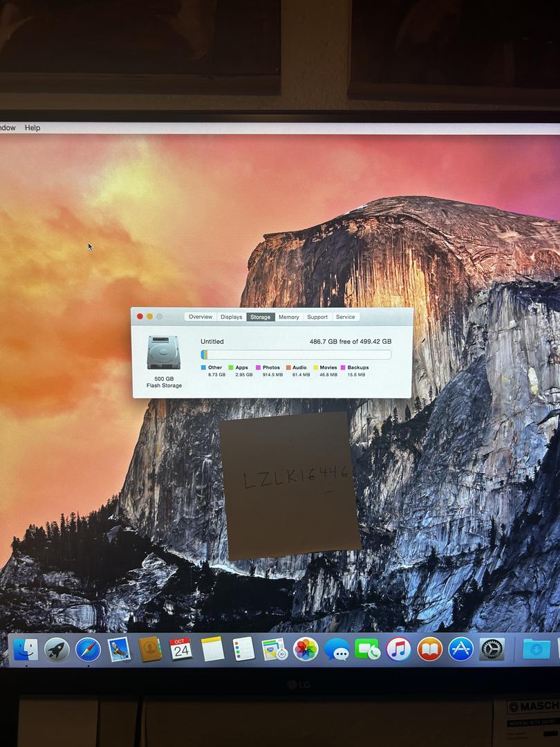560x747 pixels.
Task: Switch to the Overview tab
Action: point(200,317)
